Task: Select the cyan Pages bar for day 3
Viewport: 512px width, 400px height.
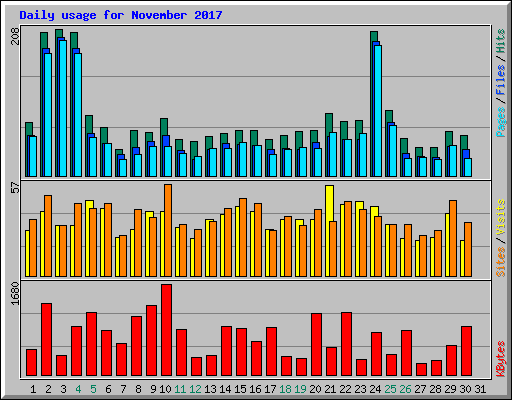Action: (x=63, y=108)
